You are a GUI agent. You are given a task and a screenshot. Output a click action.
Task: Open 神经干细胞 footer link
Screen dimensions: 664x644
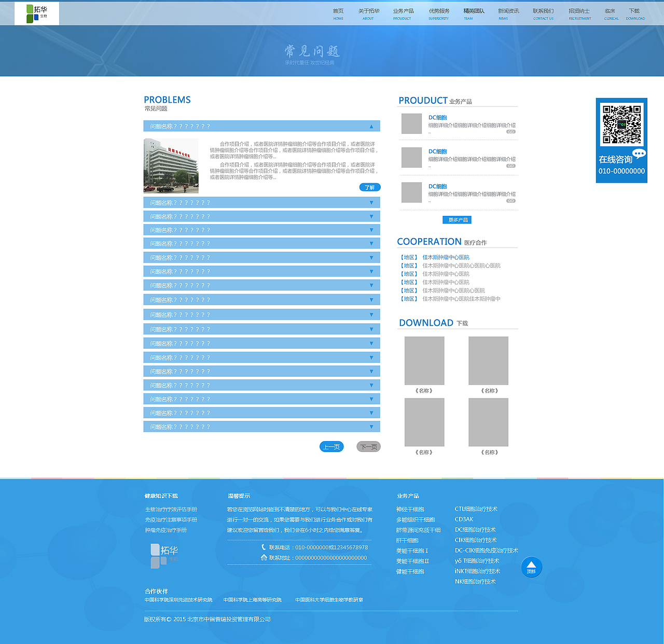pos(410,510)
